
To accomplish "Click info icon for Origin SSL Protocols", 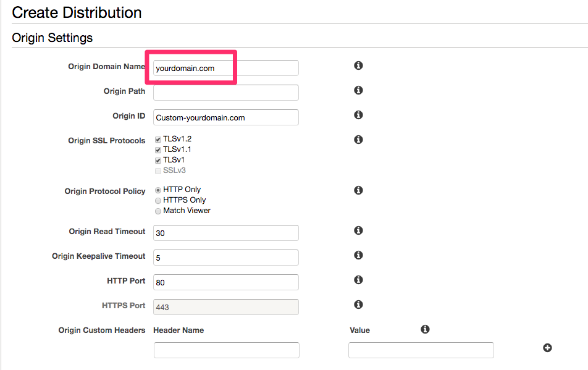I will click(358, 140).
